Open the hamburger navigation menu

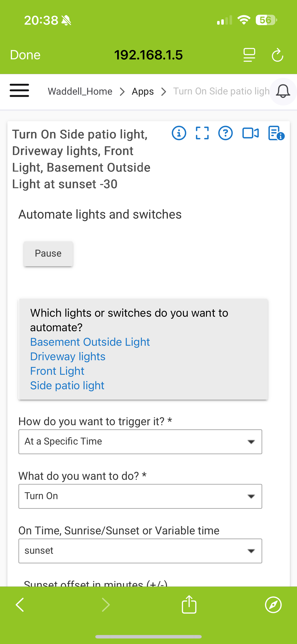click(x=19, y=90)
